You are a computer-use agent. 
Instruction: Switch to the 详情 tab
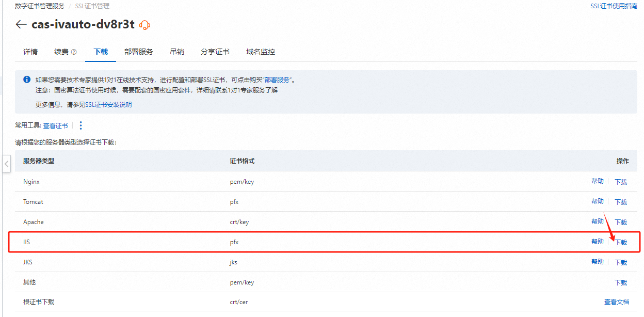pyautogui.click(x=30, y=52)
